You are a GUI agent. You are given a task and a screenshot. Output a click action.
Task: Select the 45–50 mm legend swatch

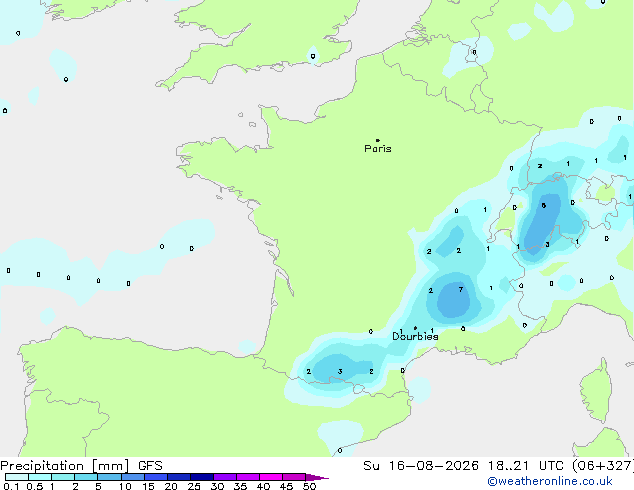coord(294,477)
